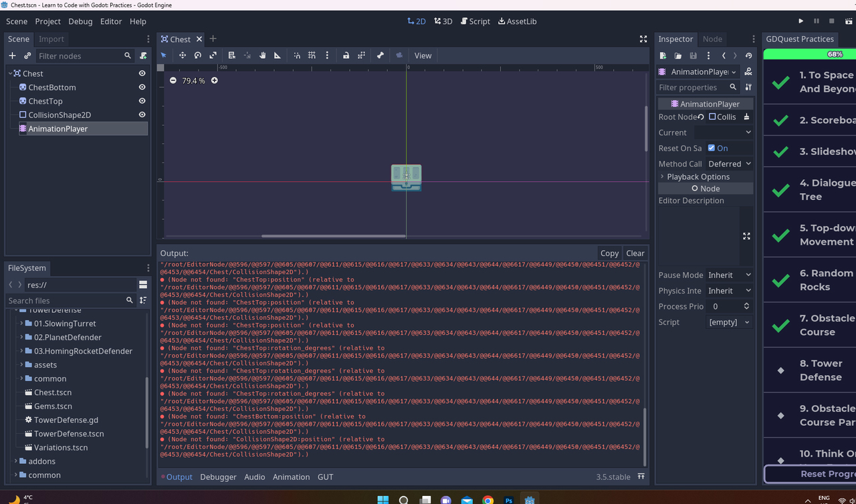
Task: Switch to the Debugger bottom tab
Action: tap(218, 477)
